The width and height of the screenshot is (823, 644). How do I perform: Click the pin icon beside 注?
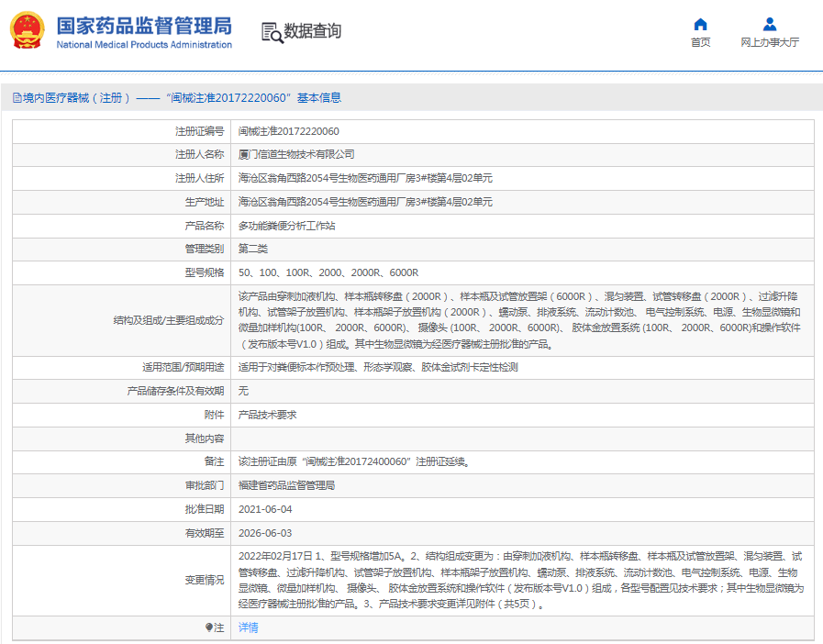click(x=209, y=627)
